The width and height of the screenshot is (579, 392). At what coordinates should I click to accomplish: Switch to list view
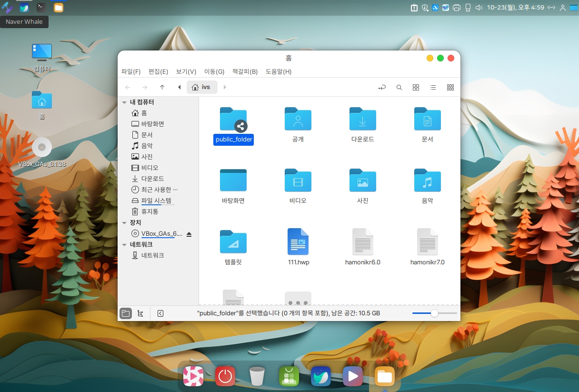point(433,88)
